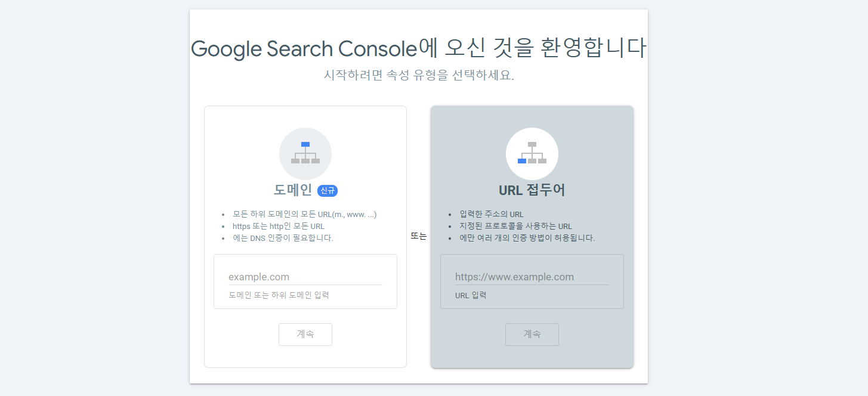Click the 도메인 또는 하위 도메인 입력 hint
The height and width of the screenshot is (396, 868).
279,295
